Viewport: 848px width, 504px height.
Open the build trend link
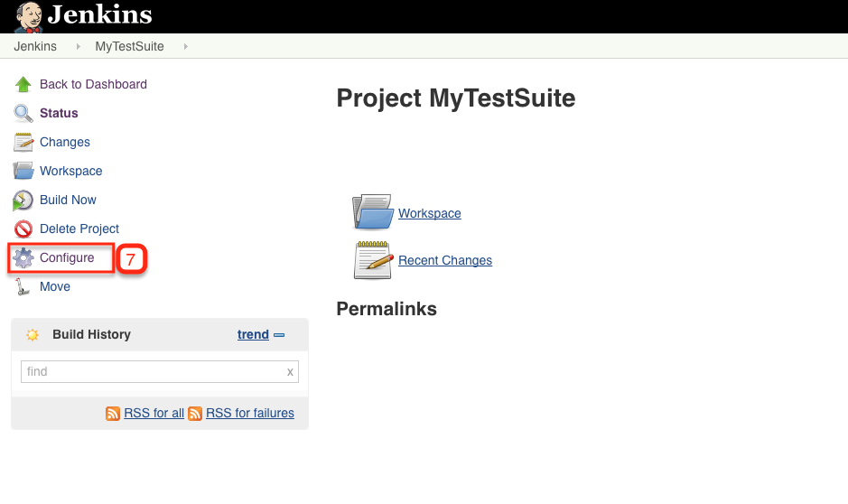point(253,335)
